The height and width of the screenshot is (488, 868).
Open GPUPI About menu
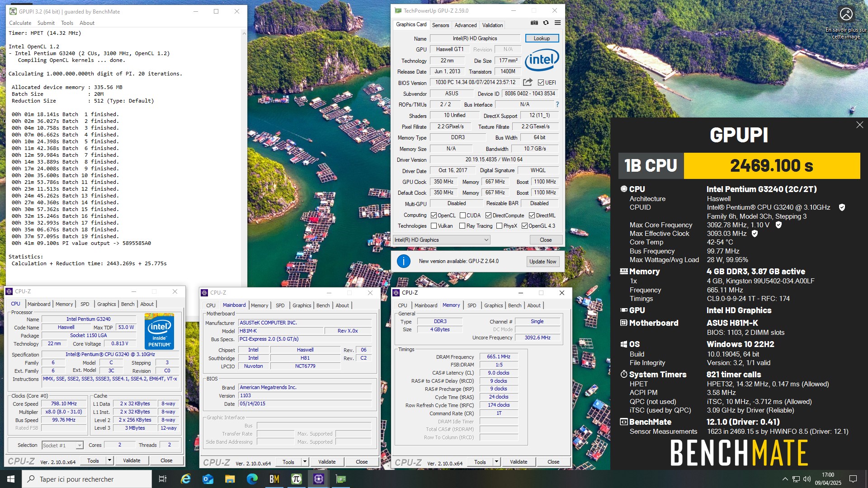pos(87,23)
